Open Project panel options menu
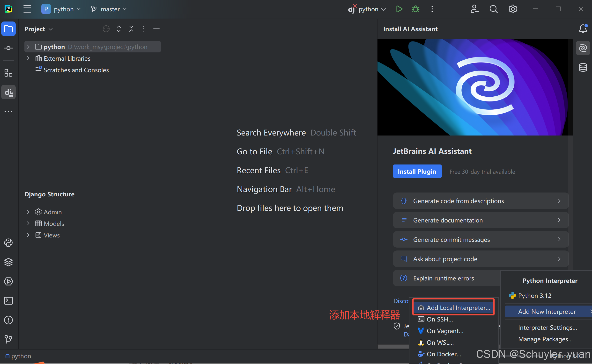 point(144,29)
